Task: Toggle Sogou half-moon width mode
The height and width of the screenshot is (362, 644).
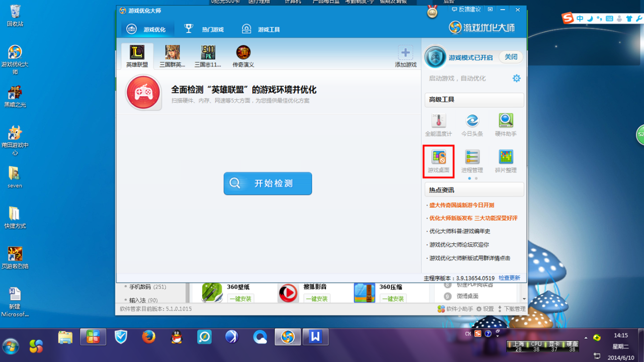Action: (x=590, y=19)
